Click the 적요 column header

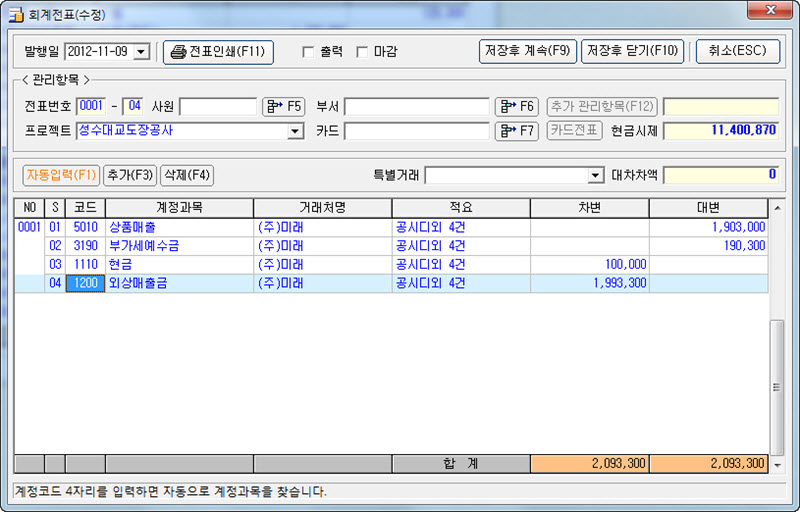(461, 208)
